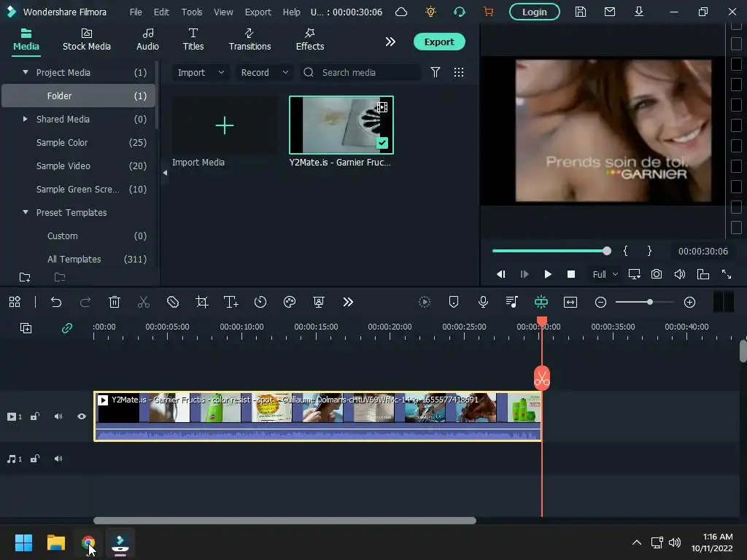Viewport: 747px width, 560px height.
Task: Collapse the Project Media tree
Action: 26,72
